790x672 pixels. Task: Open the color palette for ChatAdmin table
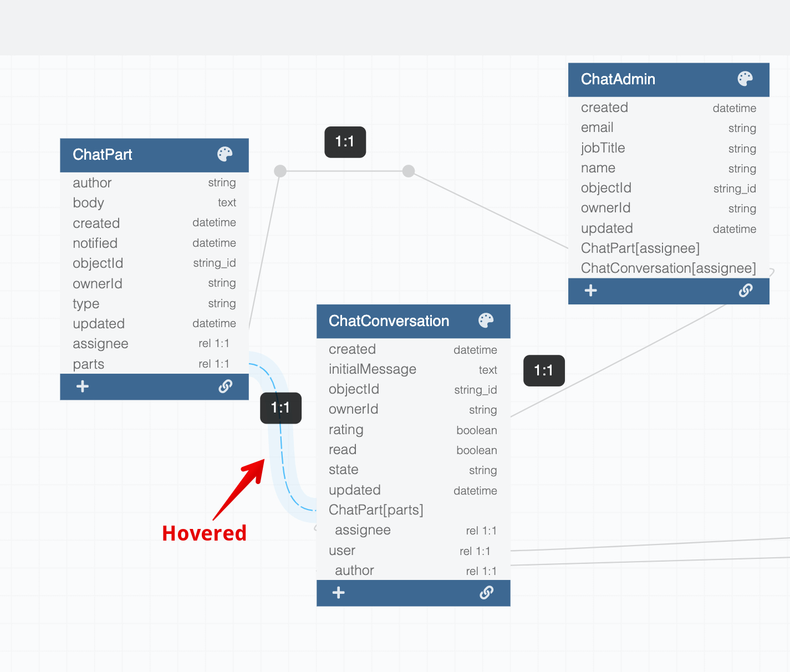[x=745, y=78]
